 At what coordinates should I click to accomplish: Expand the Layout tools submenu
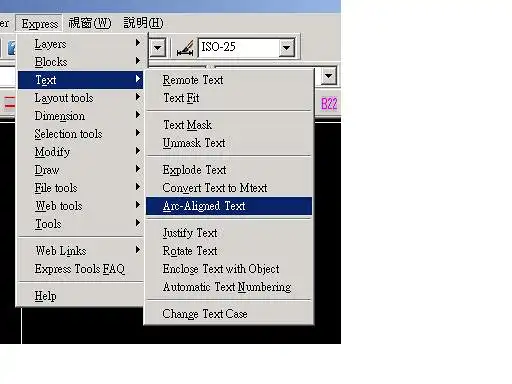coord(80,98)
